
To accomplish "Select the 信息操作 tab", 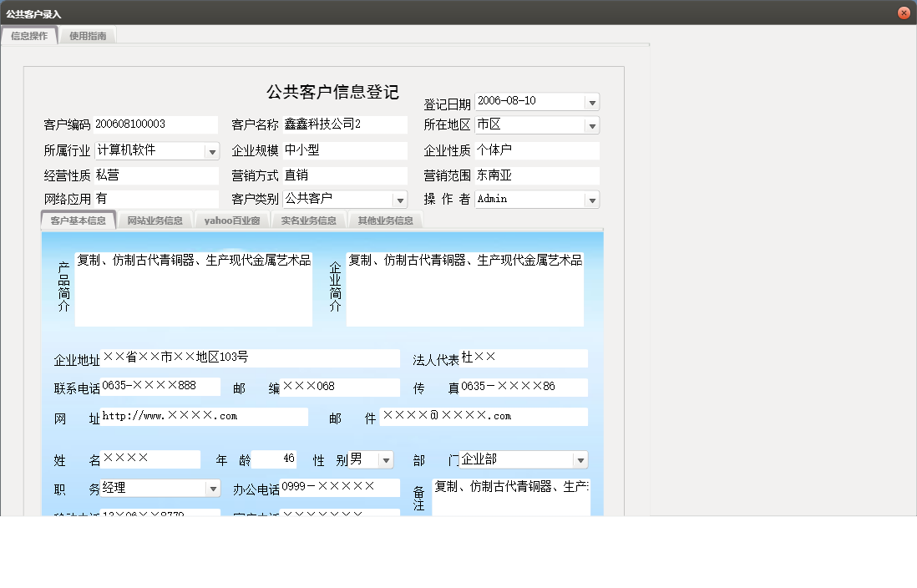I will 29,36.
